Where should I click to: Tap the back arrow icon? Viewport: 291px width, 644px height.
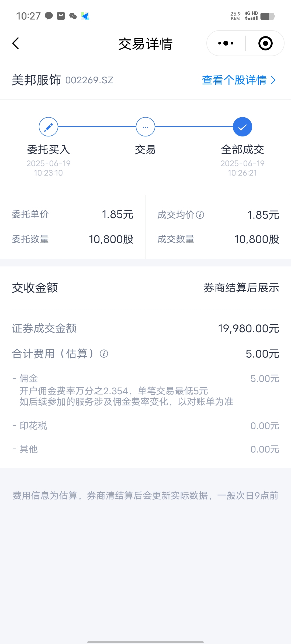(16, 43)
